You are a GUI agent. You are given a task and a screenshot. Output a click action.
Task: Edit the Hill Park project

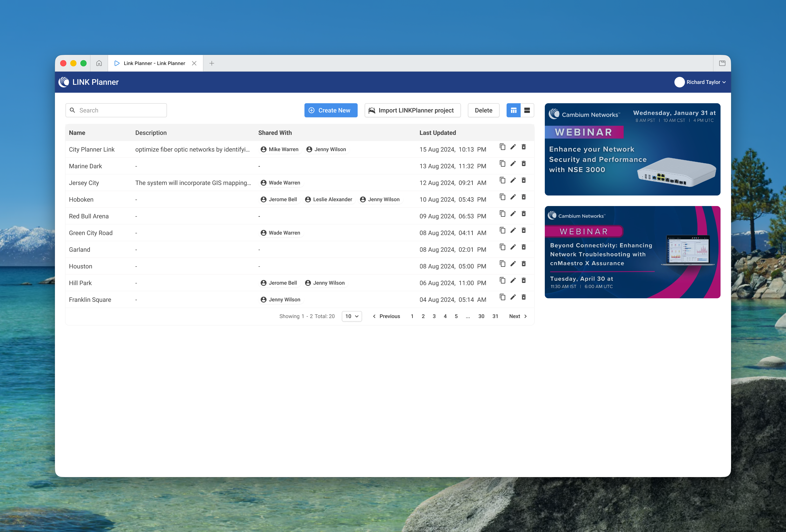tap(513, 280)
